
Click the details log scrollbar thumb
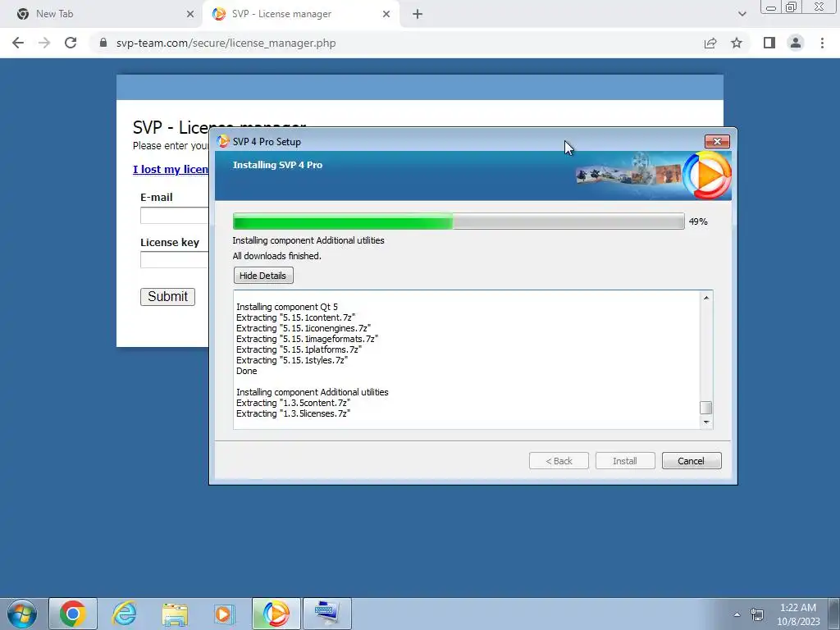706,408
